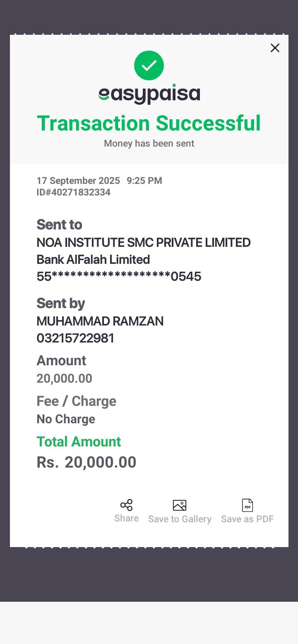The image size is (298, 644).
Task: Click the easypaisa logo
Action: 149,94
